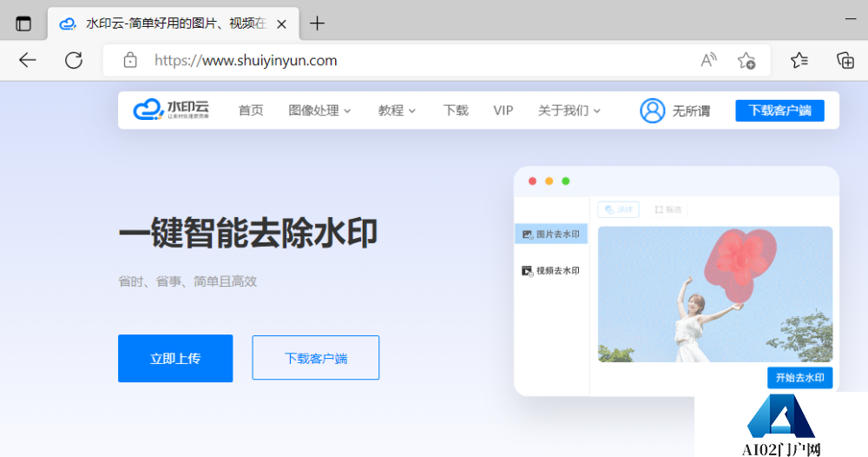Viewport: 868px width, 457px height.
Task: Click subtitle 省时、省事、简单且高效
Action: (187, 281)
